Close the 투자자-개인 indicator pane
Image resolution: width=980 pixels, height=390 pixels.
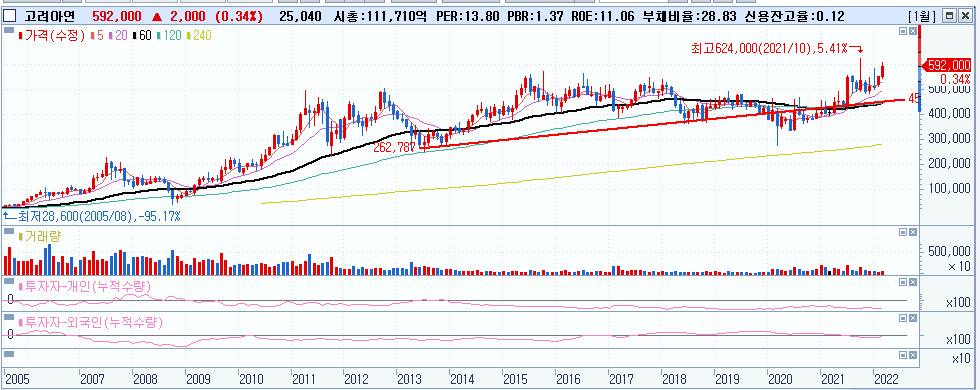(x=912, y=282)
